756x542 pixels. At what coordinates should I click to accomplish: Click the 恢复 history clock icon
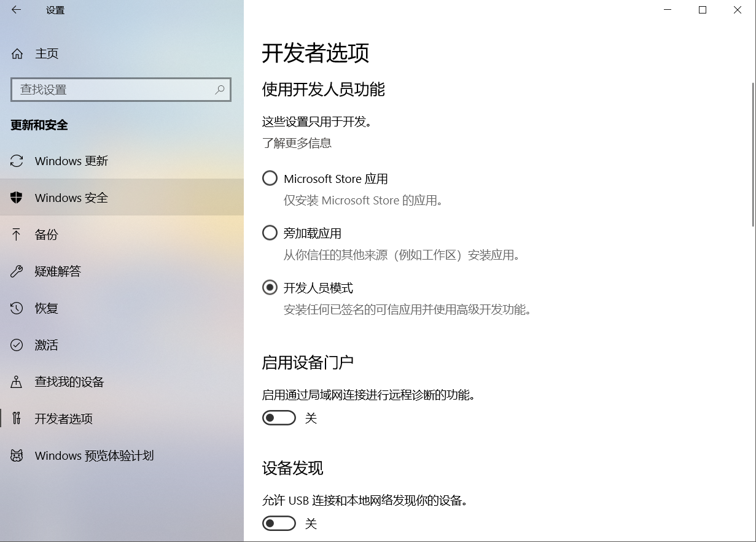(17, 308)
